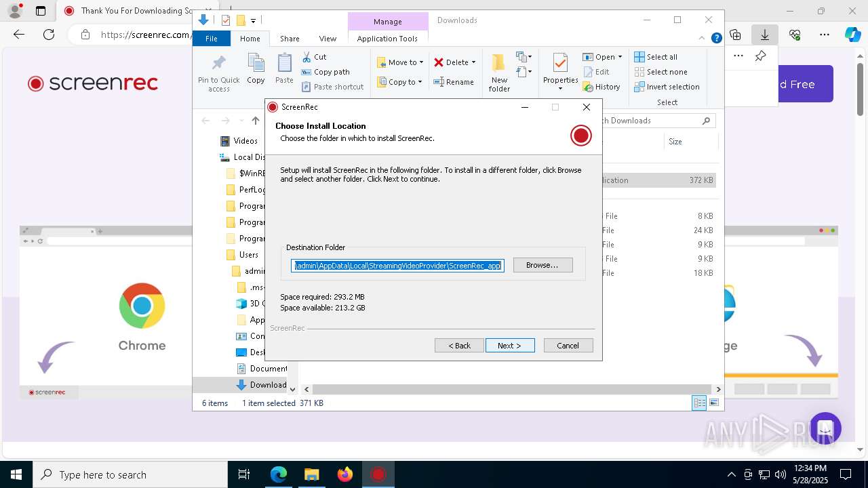The height and width of the screenshot is (488, 868).
Task: Click Cut in the Explorer ribbon
Action: tap(314, 57)
